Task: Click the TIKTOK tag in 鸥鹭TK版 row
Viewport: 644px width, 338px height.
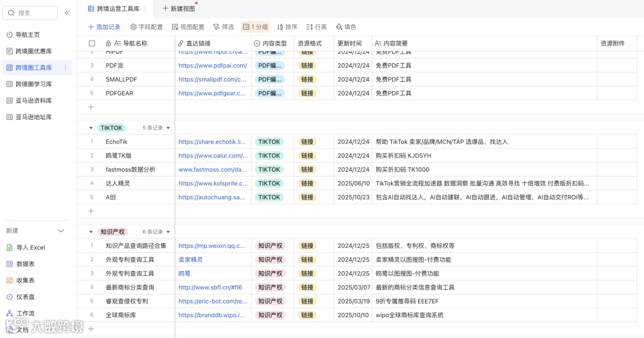Action: (x=269, y=156)
